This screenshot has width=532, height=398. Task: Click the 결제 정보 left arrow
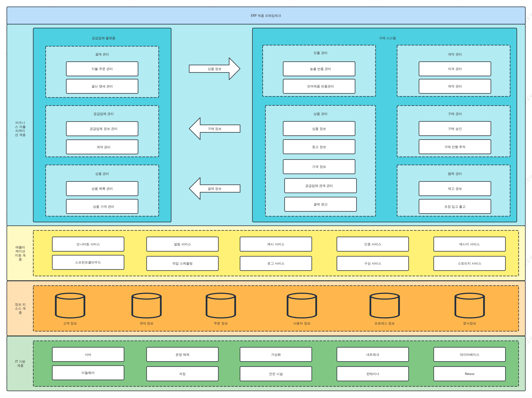(215, 188)
